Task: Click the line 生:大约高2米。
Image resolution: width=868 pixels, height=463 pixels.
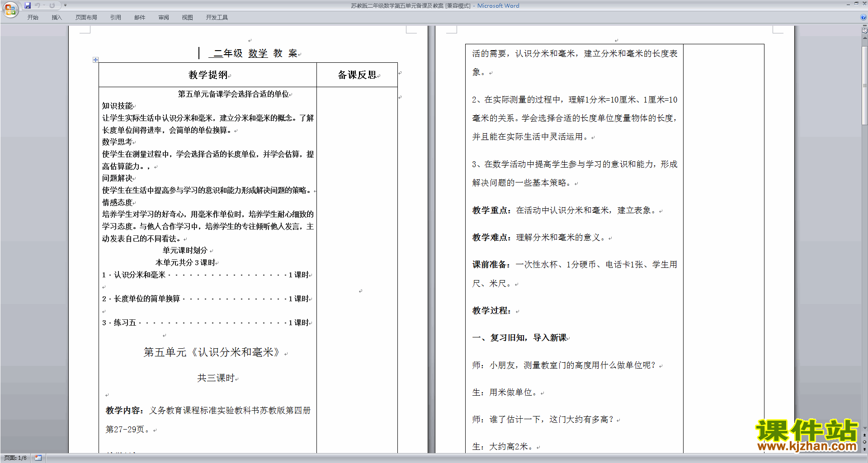Action: coord(503,447)
